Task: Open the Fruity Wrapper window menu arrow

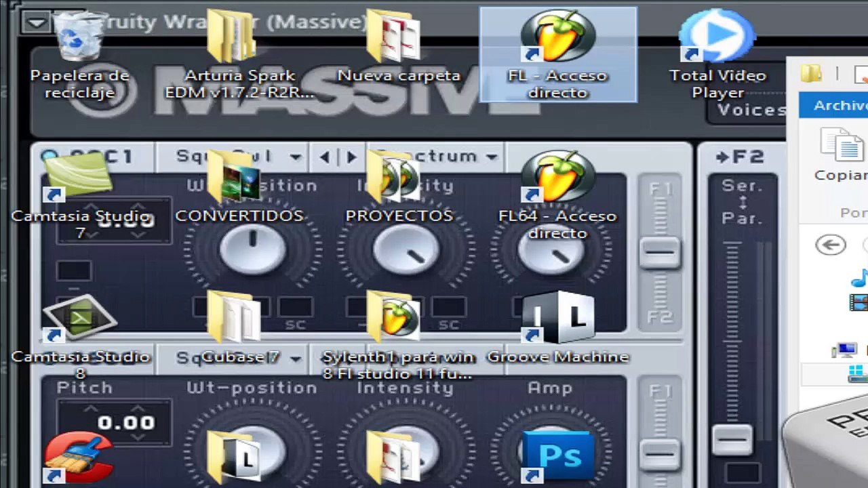Action: coord(36,22)
